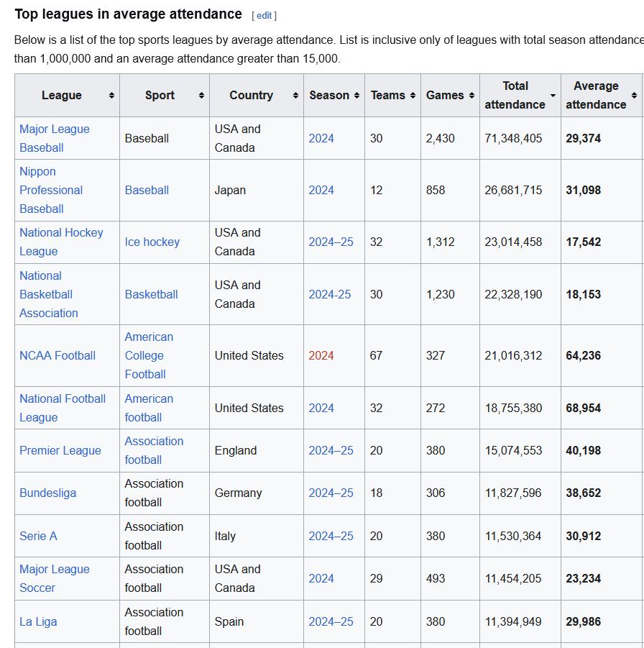Open Nippon Professional Baseball link
This screenshot has width=644, height=648.
click(x=51, y=190)
